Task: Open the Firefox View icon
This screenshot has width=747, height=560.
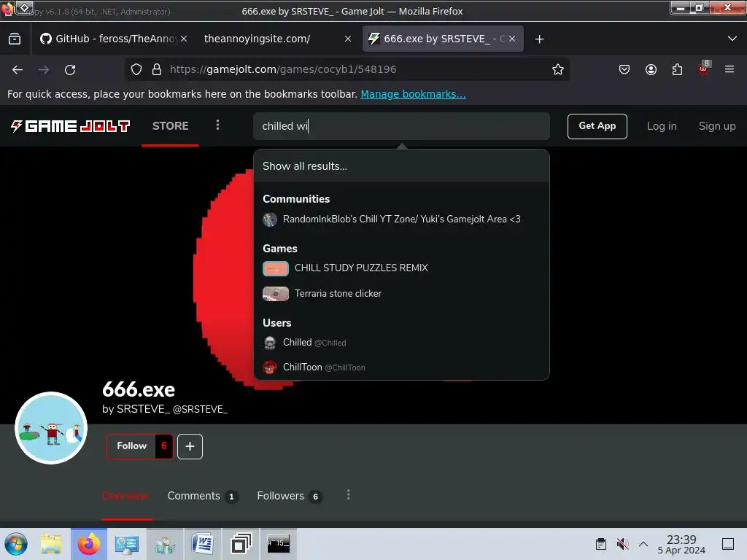Action: (15, 39)
